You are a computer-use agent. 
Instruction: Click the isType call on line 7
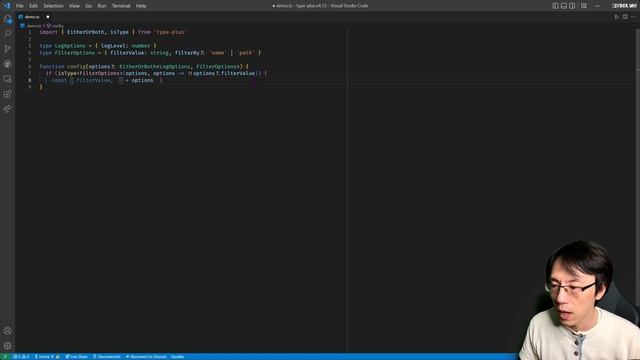[67, 73]
